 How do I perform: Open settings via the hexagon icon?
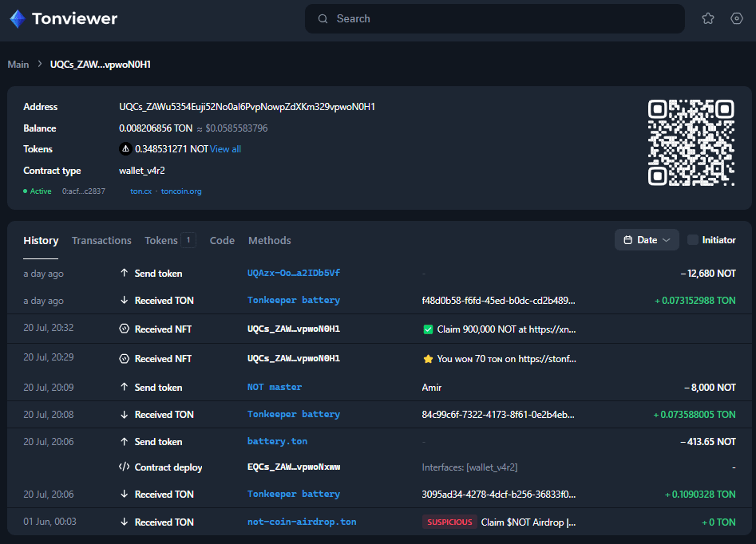click(737, 18)
